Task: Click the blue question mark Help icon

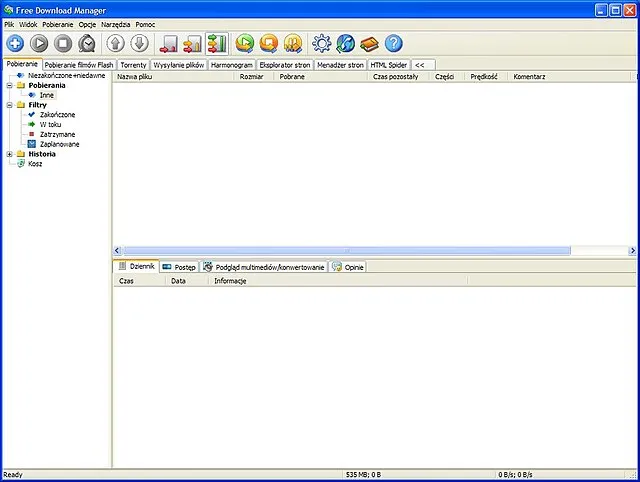Action: pyautogui.click(x=394, y=43)
